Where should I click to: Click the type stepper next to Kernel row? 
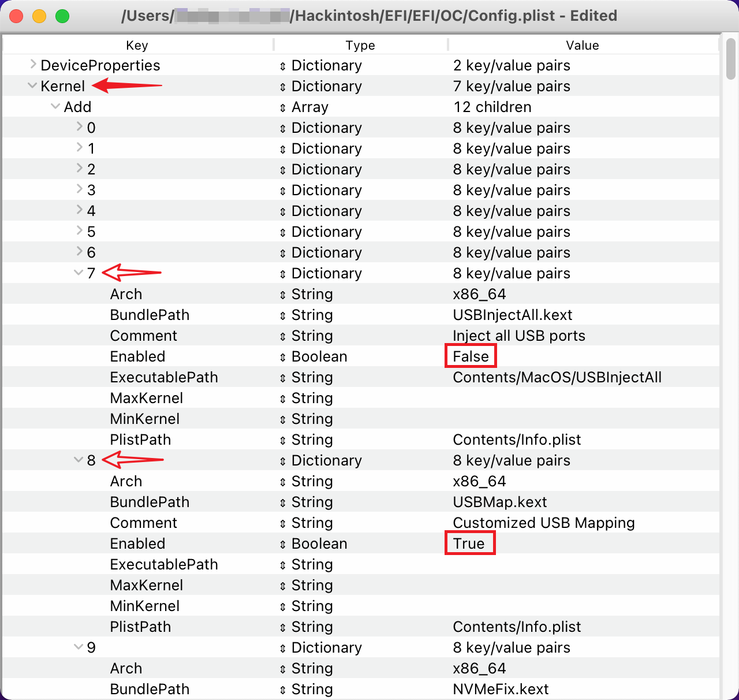coord(283,86)
